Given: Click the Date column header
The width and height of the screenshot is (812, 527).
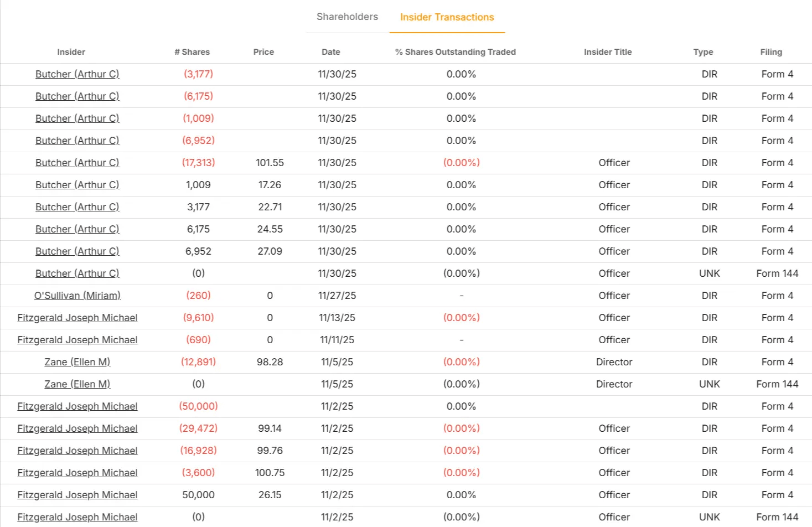Looking at the screenshot, I should coord(331,52).
